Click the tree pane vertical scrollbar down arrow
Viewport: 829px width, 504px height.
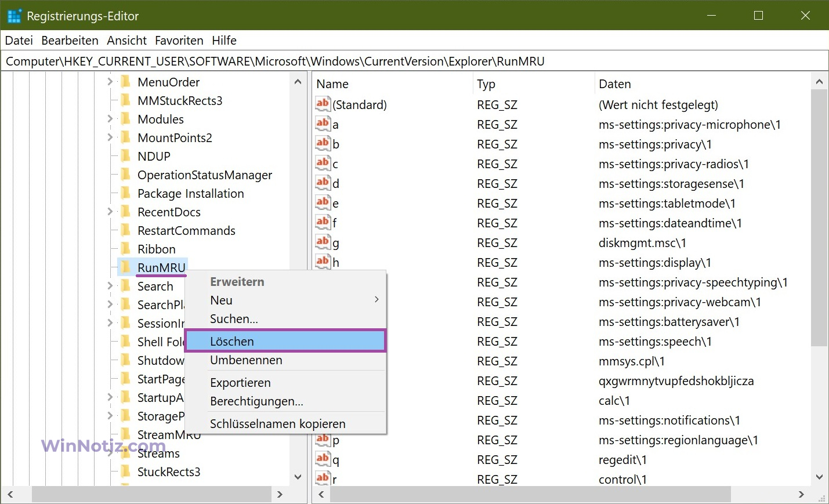tap(298, 477)
